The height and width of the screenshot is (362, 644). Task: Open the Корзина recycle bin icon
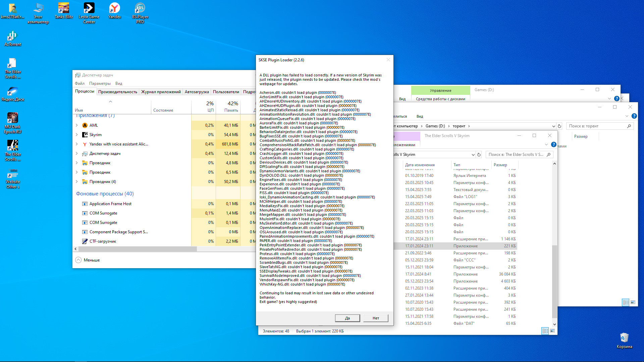[x=624, y=340]
